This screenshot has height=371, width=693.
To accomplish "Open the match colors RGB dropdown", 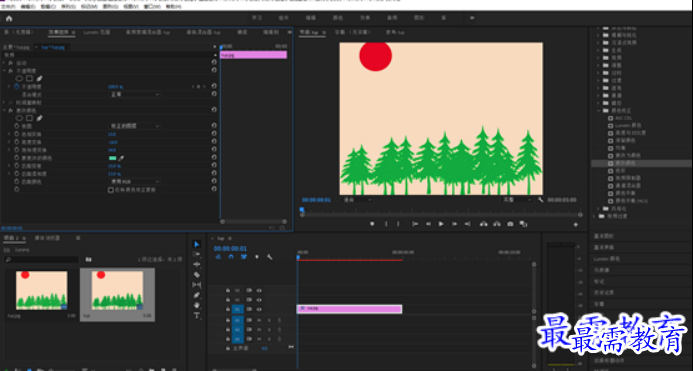I will 134,182.
